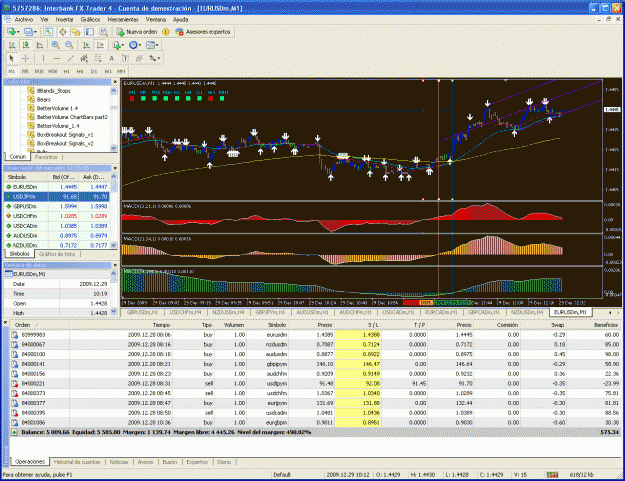The image size is (625, 481).
Task: Select the Fibonacci retracement tool
Action: 98,58
